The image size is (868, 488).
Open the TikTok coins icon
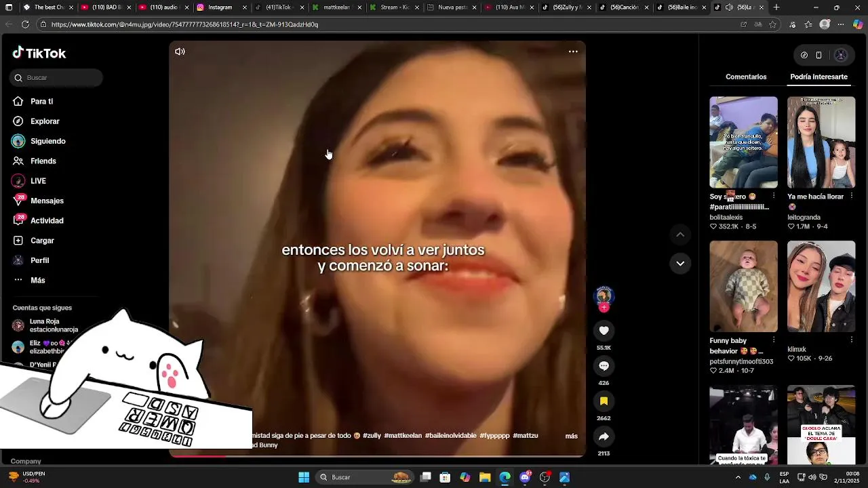coord(804,55)
